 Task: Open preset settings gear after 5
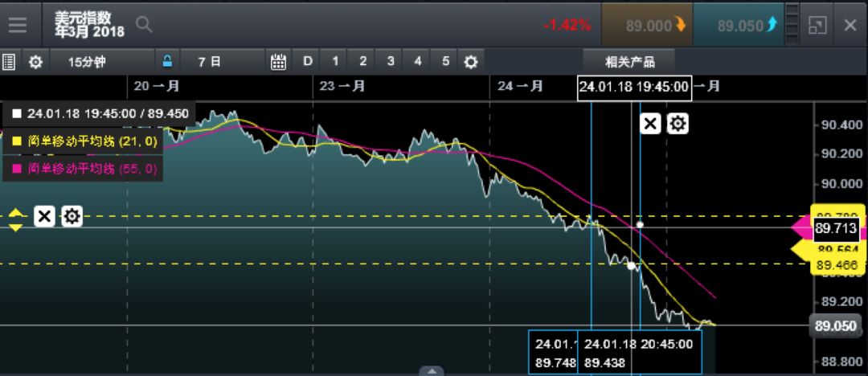click(x=470, y=62)
